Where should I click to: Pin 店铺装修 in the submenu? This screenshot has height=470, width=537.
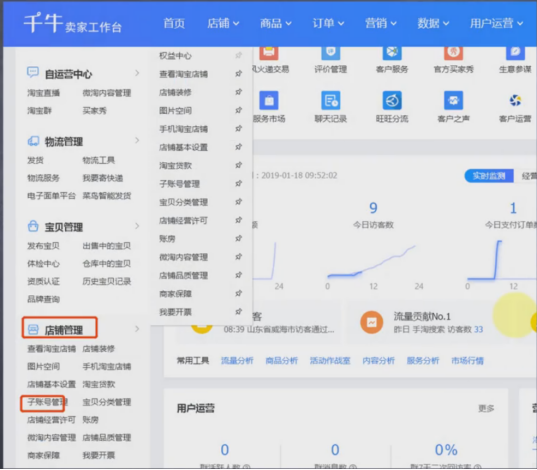click(x=239, y=92)
